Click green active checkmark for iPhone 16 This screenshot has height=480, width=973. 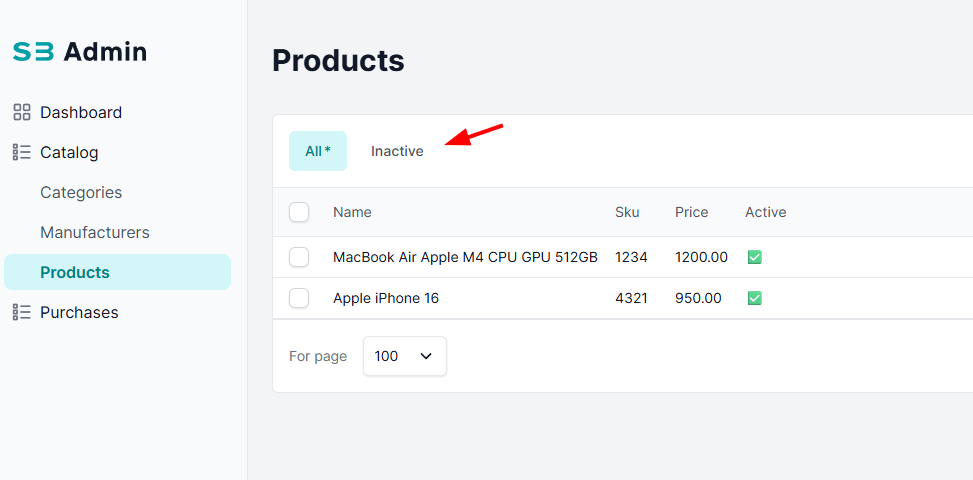click(755, 298)
